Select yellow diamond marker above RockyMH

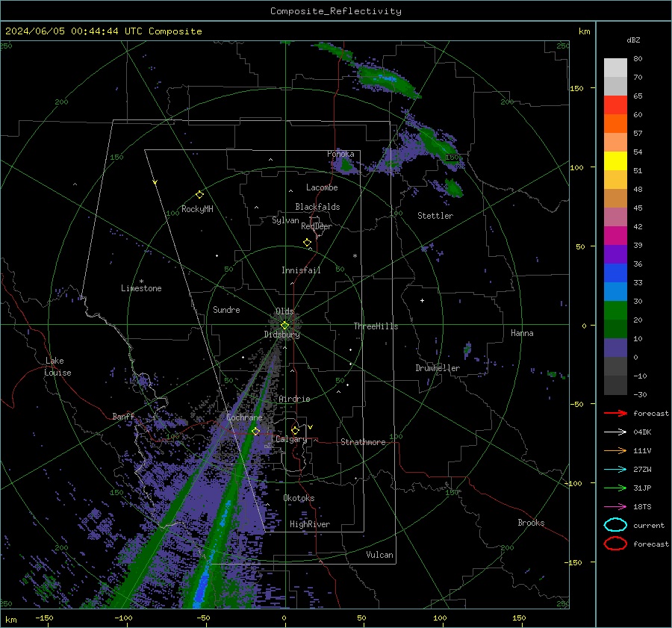click(199, 195)
